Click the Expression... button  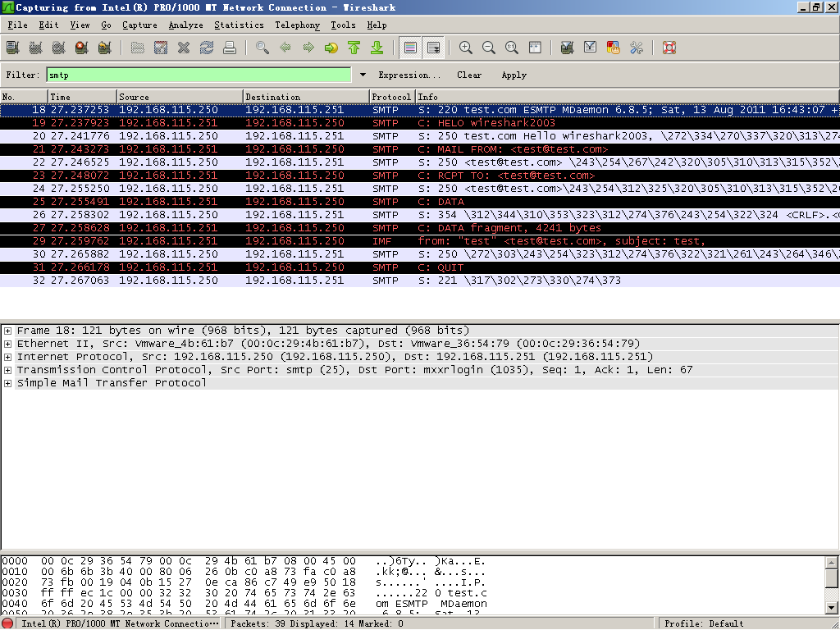tap(409, 75)
